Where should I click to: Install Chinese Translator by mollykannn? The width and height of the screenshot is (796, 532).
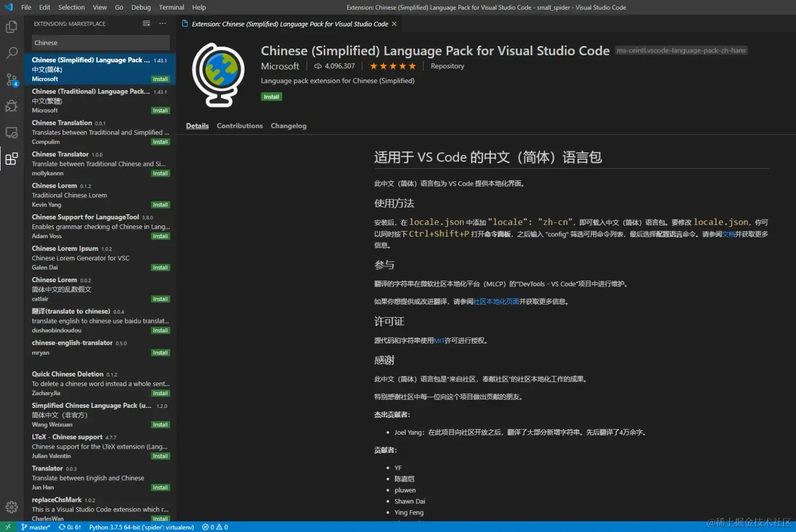(160, 173)
